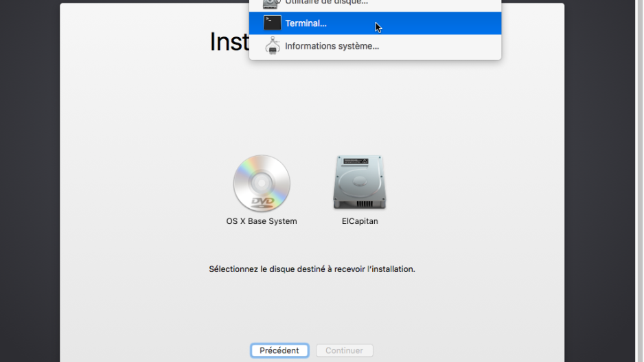644x362 pixels.
Task: Click the Informations système chip icon
Action: coord(273,45)
